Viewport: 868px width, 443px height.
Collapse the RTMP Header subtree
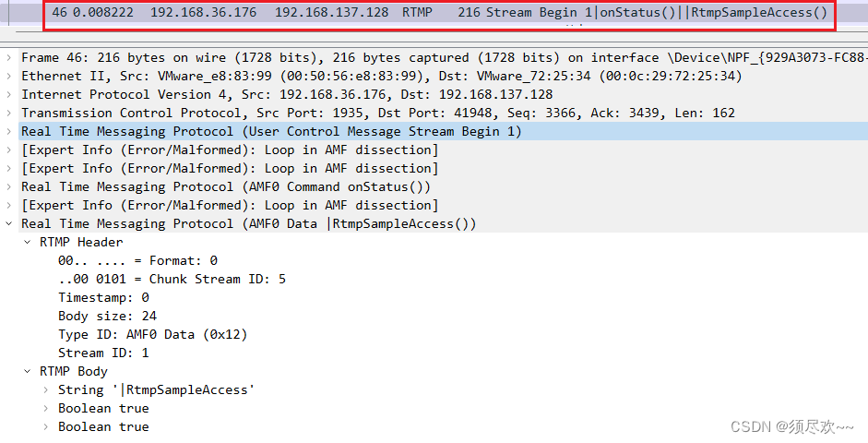coord(27,243)
